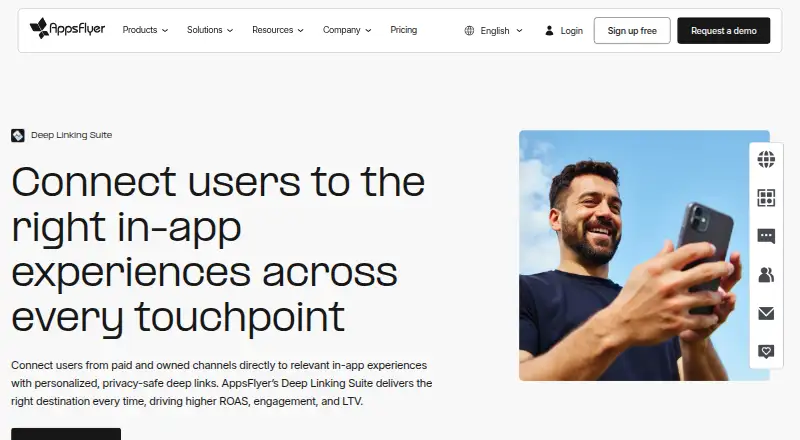Open the Solutions menu
Image resolution: width=800 pixels, height=440 pixels.
click(205, 30)
